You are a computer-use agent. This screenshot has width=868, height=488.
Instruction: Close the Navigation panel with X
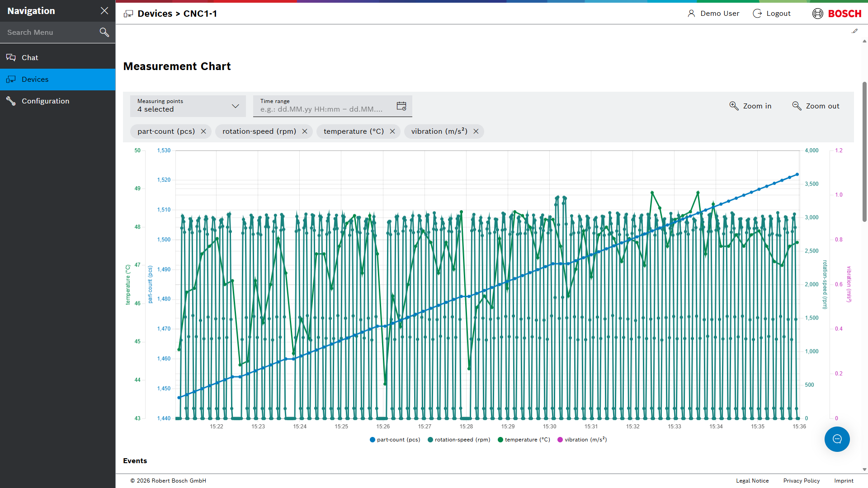(104, 11)
